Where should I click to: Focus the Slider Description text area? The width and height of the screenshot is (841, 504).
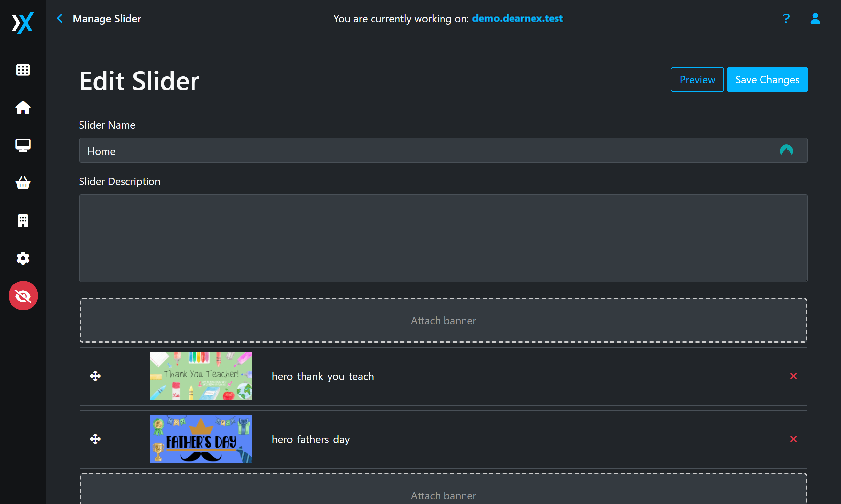click(x=443, y=238)
